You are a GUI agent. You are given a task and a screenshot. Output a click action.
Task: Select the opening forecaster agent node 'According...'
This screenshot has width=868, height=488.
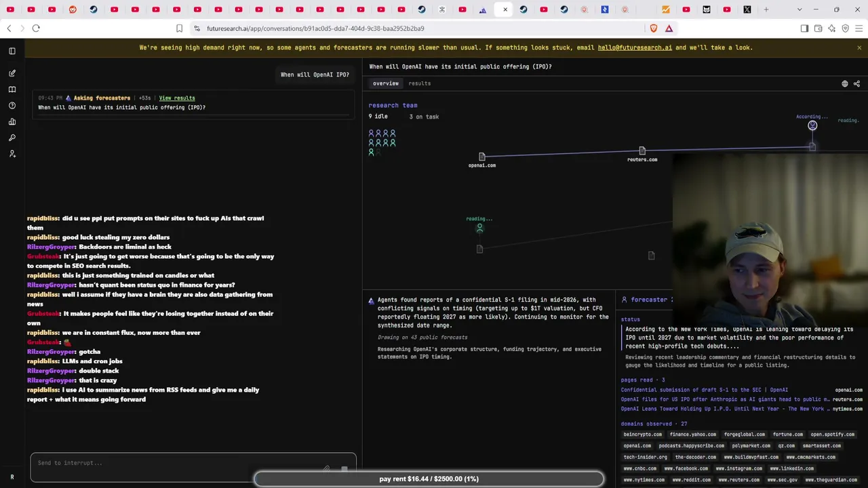pyautogui.click(x=812, y=125)
